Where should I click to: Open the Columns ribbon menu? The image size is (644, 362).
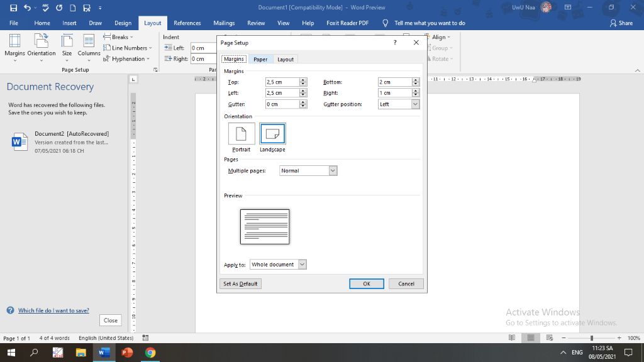(x=89, y=48)
